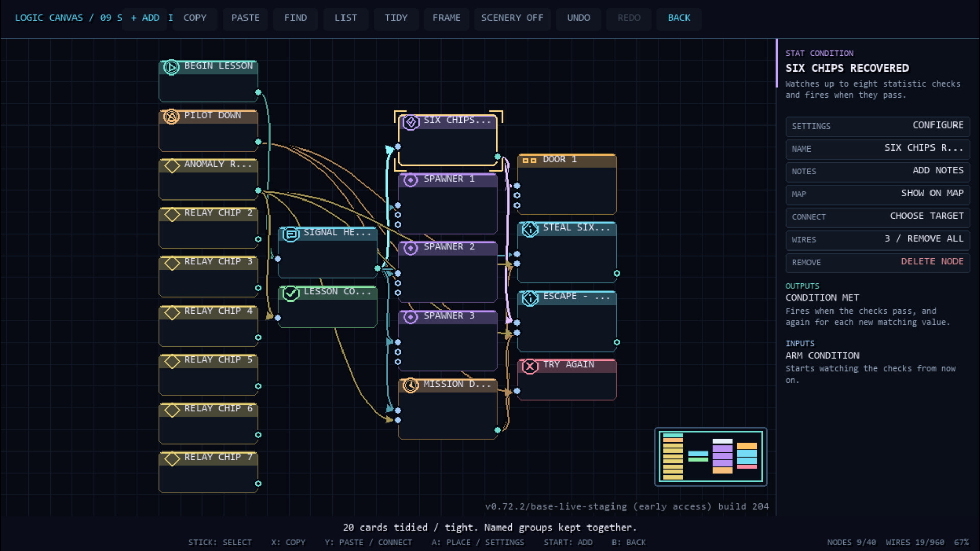Click the Begin Lesson output port
The height and width of the screenshot is (551, 980).
coord(258,92)
